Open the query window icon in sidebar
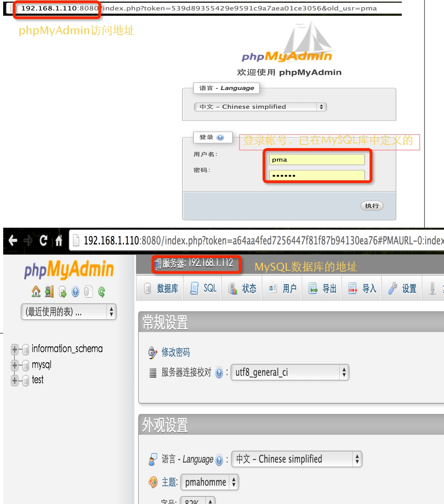 [62, 292]
